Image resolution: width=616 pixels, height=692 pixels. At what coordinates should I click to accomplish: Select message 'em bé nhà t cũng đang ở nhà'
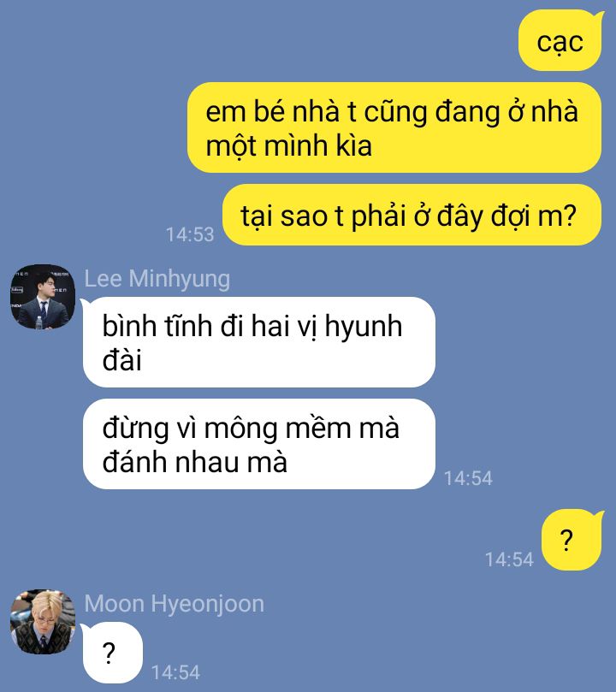pyautogui.click(x=394, y=127)
